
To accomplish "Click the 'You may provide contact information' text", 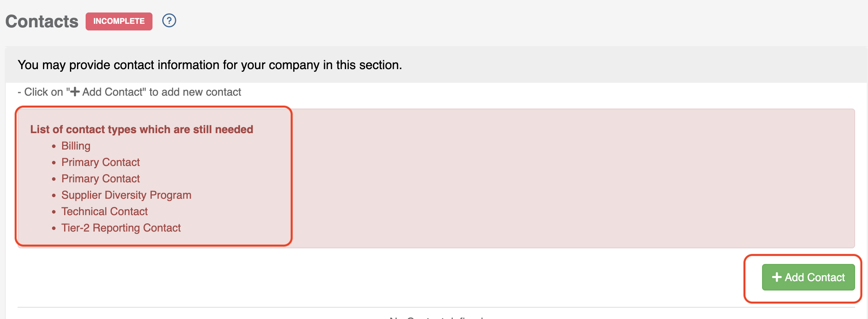I will (x=210, y=65).
